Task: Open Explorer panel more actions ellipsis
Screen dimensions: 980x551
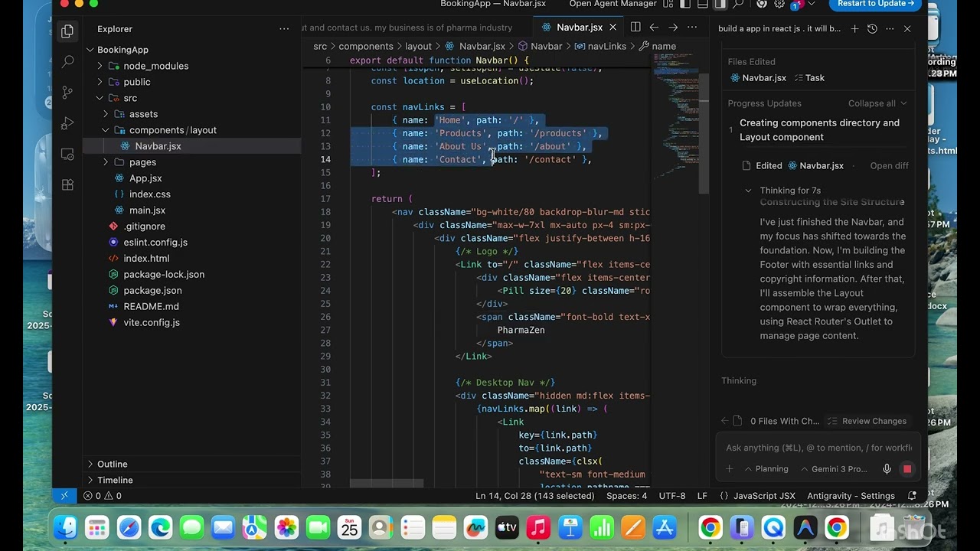Action: tap(284, 29)
